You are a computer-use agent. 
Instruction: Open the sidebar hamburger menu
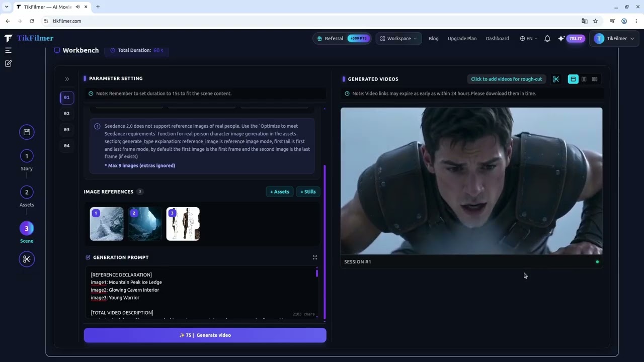click(x=8, y=50)
